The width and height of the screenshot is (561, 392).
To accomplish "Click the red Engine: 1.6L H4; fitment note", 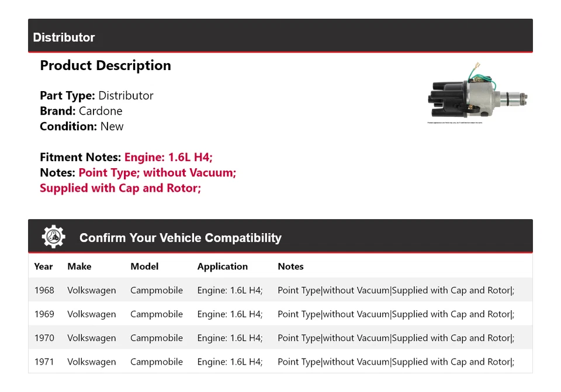I will pyautogui.click(x=168, y=157).
